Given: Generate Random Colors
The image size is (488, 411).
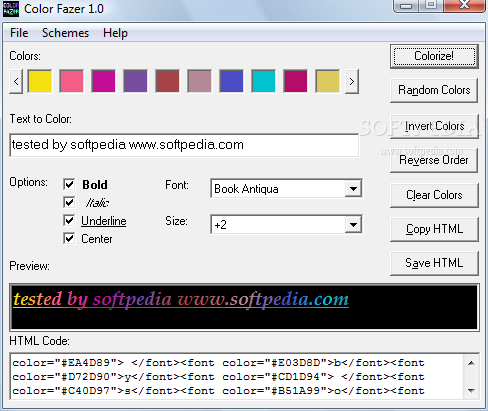Looking at the screenshot, I should pyautogui.click(x=434, y=90).
